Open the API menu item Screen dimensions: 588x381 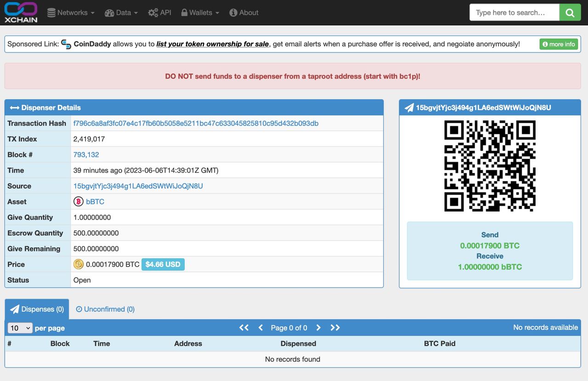(159, 12)
